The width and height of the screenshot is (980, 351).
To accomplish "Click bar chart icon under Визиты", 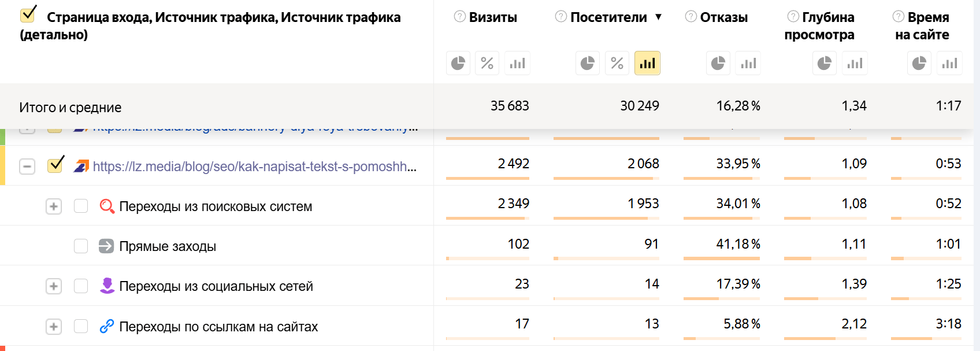I will click(517, 63).
